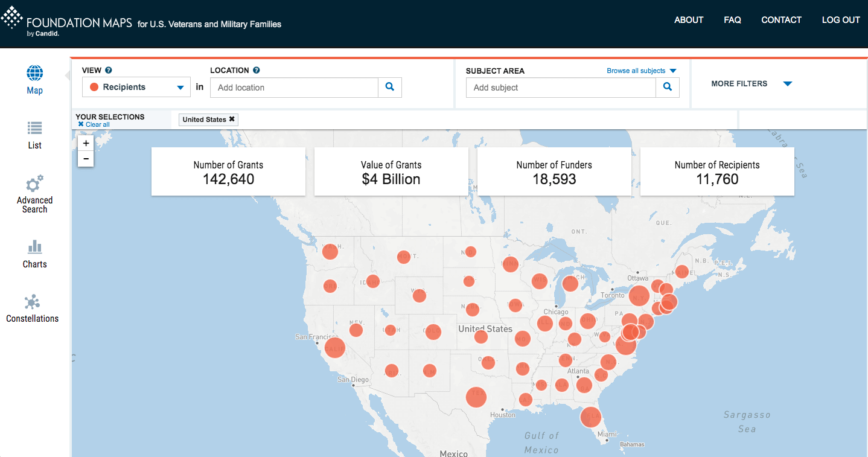
Task: Click the Number of Grants card
Action: 228,172
